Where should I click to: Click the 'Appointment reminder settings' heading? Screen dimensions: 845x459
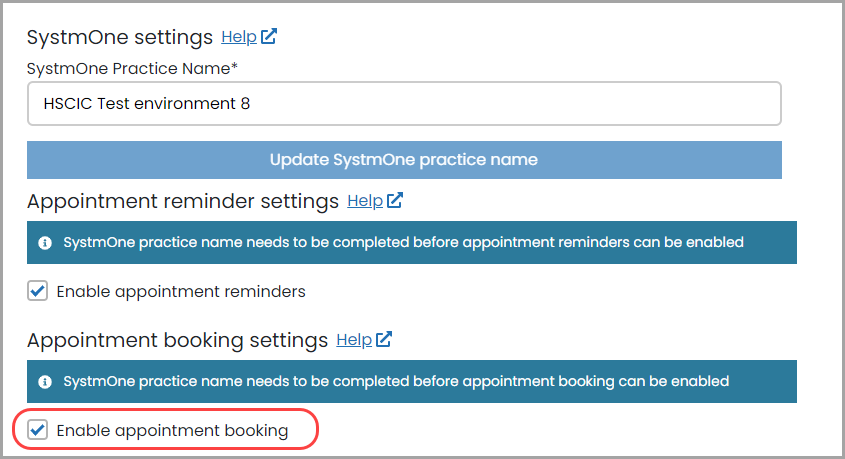coord(183,201)
